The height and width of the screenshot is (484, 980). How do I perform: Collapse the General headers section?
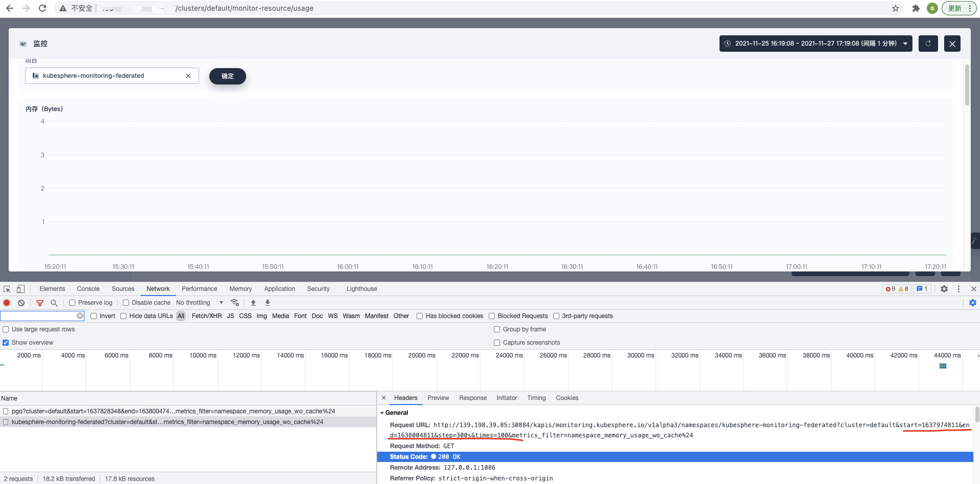click(x=382, y=412)
